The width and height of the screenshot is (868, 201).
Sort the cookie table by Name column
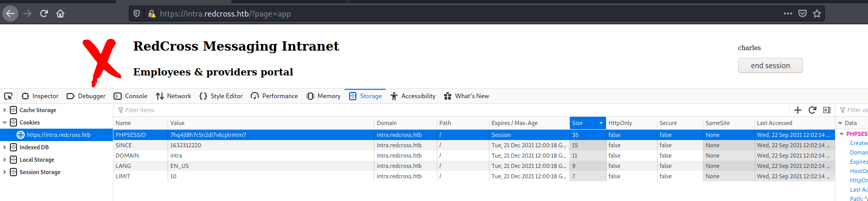[140, 123]
